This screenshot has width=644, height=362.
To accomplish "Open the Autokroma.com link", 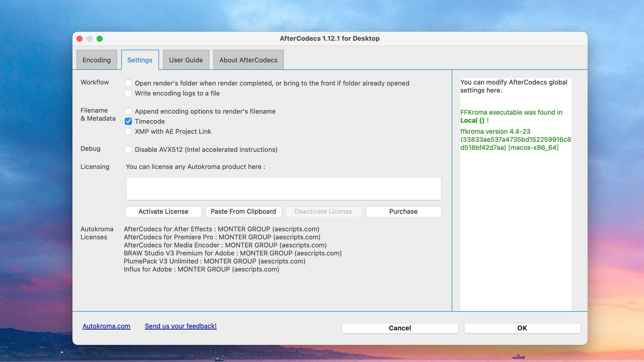I will pyautogui.click(x=106, y=326).
